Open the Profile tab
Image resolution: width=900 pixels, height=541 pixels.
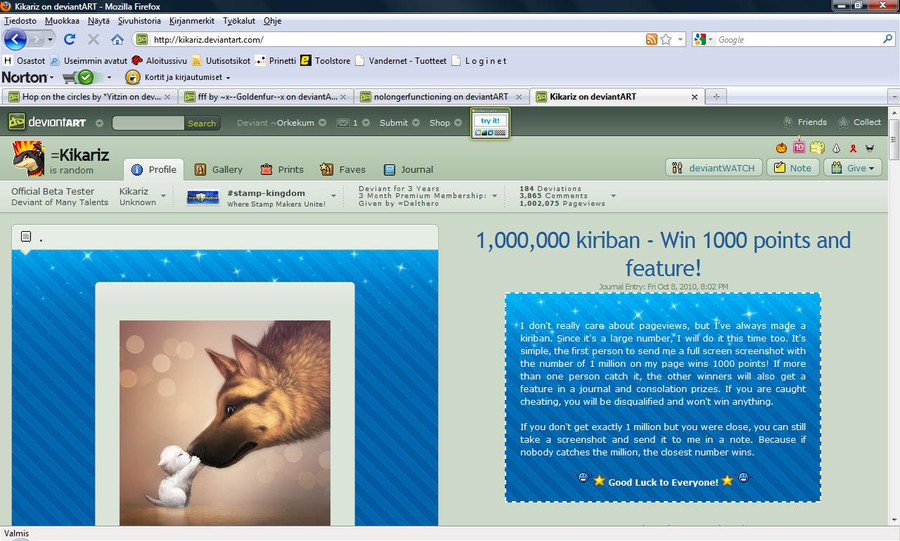pos(154,170)
